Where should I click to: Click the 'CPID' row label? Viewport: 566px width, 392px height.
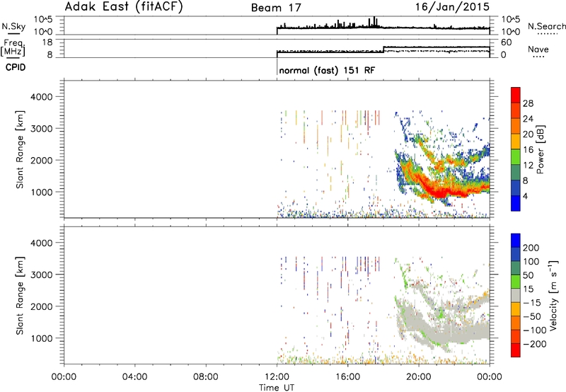tap(16, 67)
